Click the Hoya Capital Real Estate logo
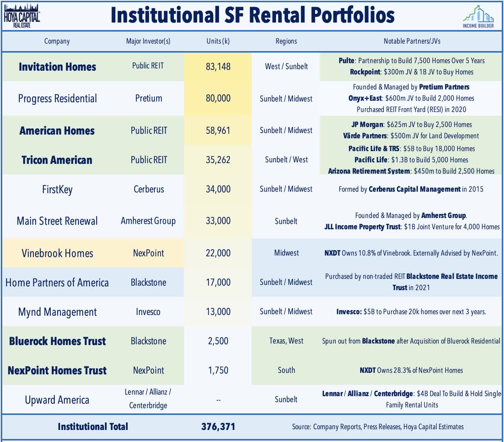This screenshot has height=442, width=504. (21, 16)
